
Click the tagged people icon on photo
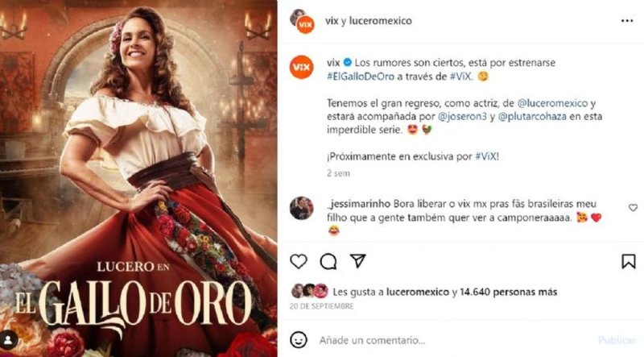pos(8,340)
